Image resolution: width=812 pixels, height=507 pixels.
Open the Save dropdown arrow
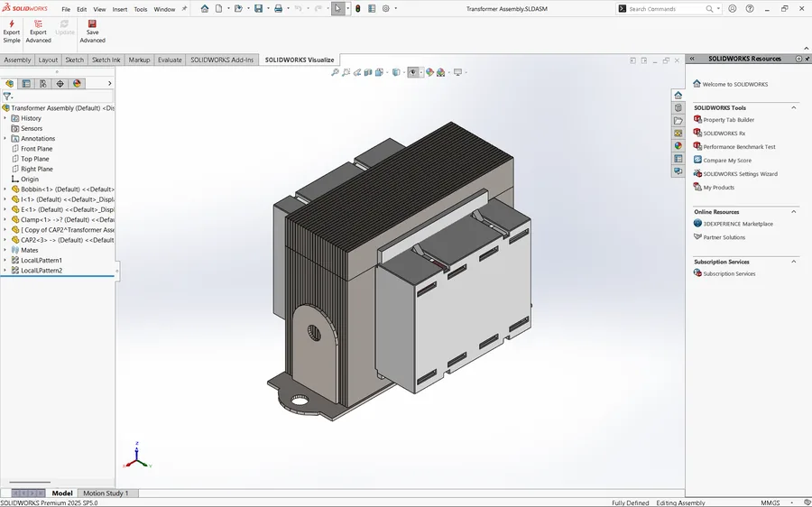click(x=268, y=9)
